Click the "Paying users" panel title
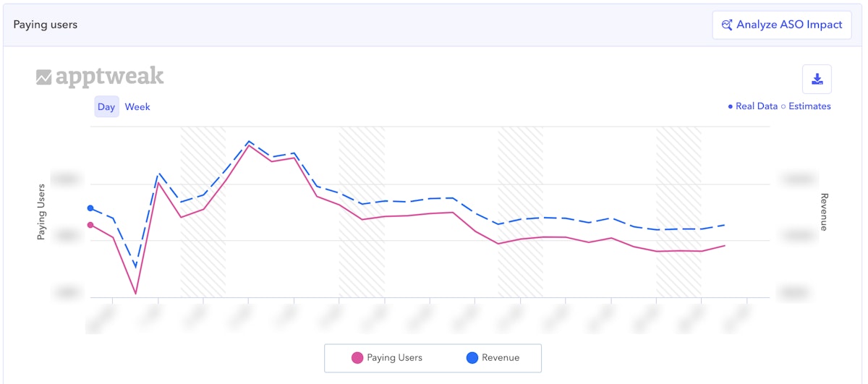868x384 pixels. (x=46, y=25)
